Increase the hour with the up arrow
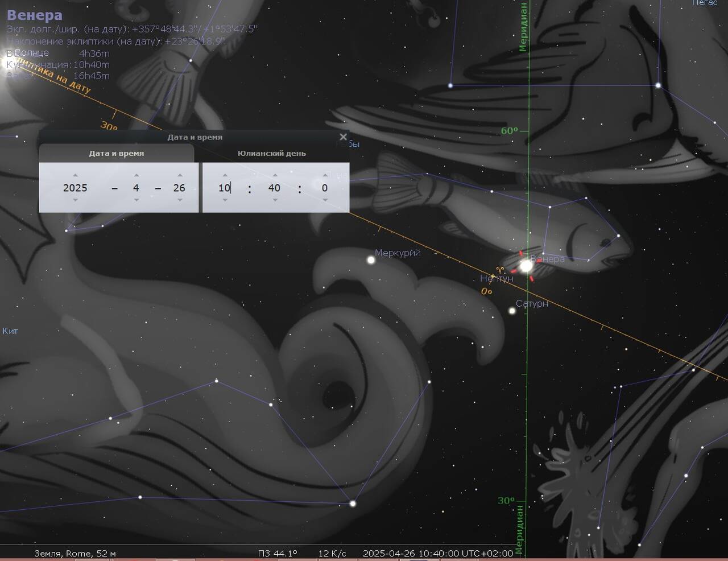Viewport: 728px width, 561px height. [225, 175]
